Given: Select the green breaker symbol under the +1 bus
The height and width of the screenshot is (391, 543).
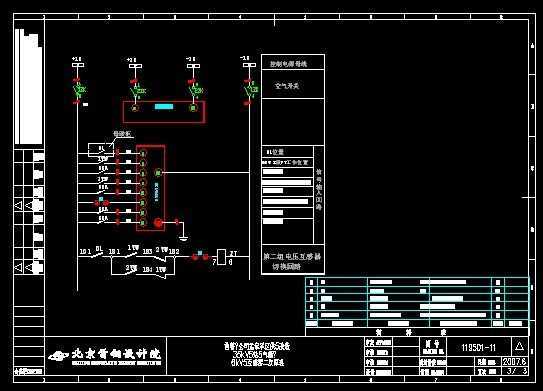Looking at the screenshot, I should (80, 90).
